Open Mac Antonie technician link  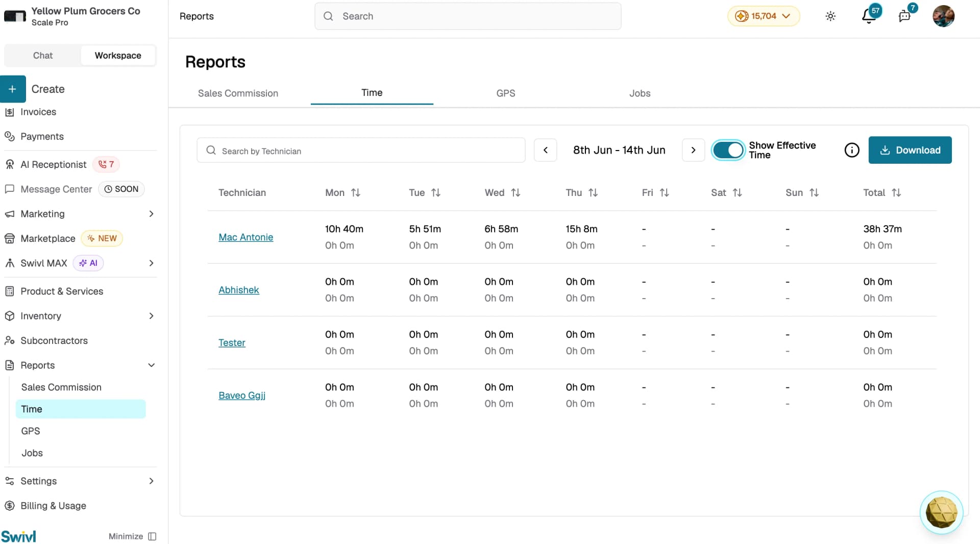tap(246, 237)
